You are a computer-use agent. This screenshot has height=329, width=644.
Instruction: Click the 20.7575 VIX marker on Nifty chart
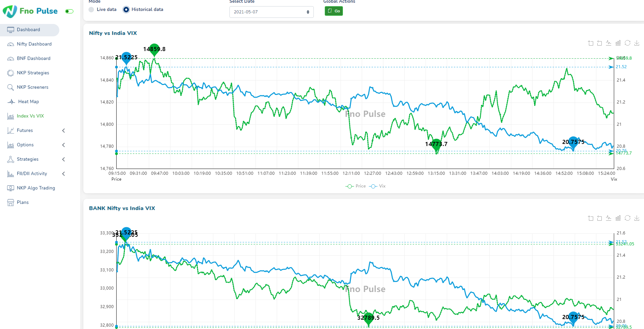coord(573,143)
